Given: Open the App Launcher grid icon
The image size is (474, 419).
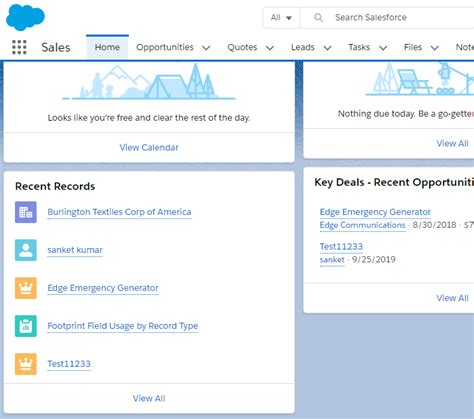Looking at the screenshot, I should pyautogui.click(x=19, y=47).
